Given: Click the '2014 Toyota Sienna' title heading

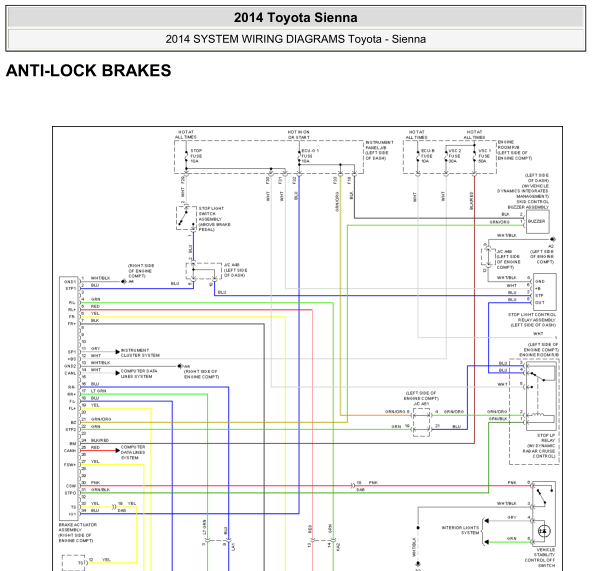Looking at the screenshot, I should (x=295, y=18).
